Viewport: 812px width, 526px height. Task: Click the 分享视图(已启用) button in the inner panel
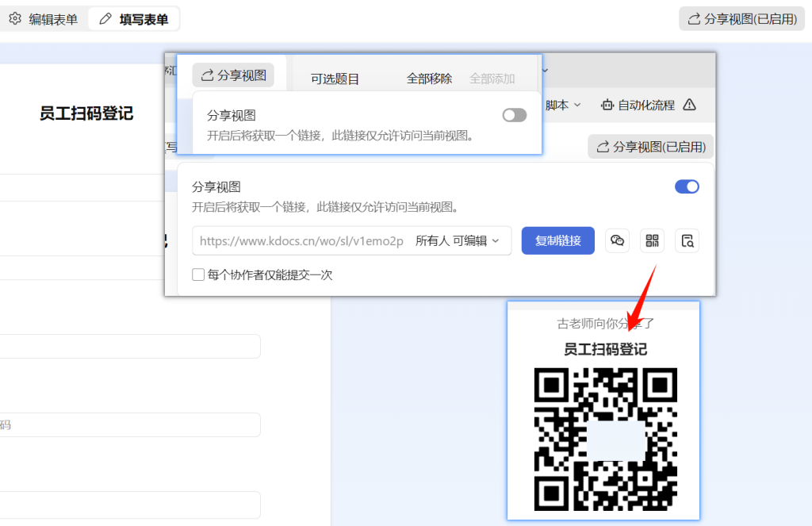650,147
